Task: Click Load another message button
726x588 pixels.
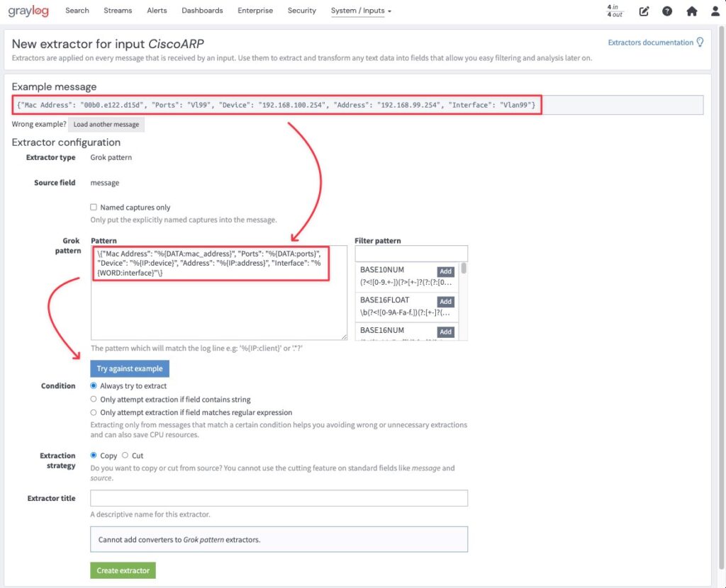Action: pos(106,124)
